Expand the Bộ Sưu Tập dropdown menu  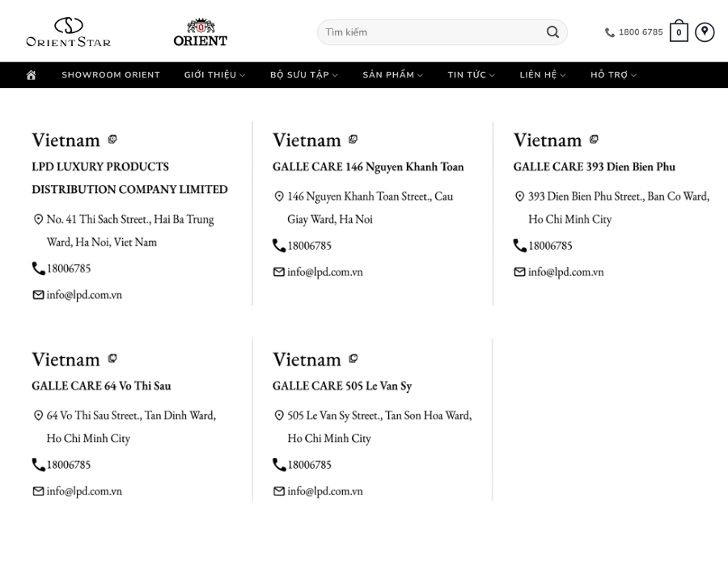304,74
